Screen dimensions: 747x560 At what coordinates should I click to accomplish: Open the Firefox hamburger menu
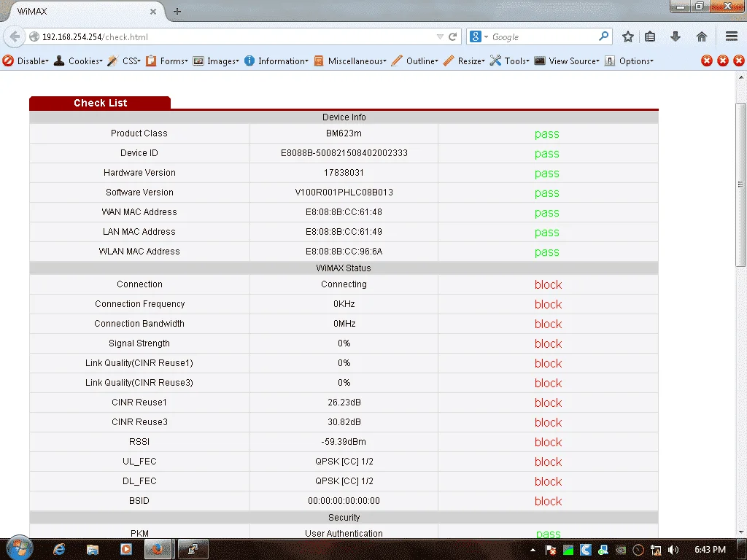[x=732, y=36]
